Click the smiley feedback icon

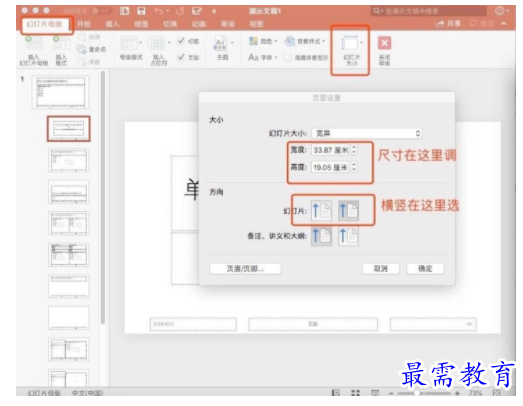(499, 11)
